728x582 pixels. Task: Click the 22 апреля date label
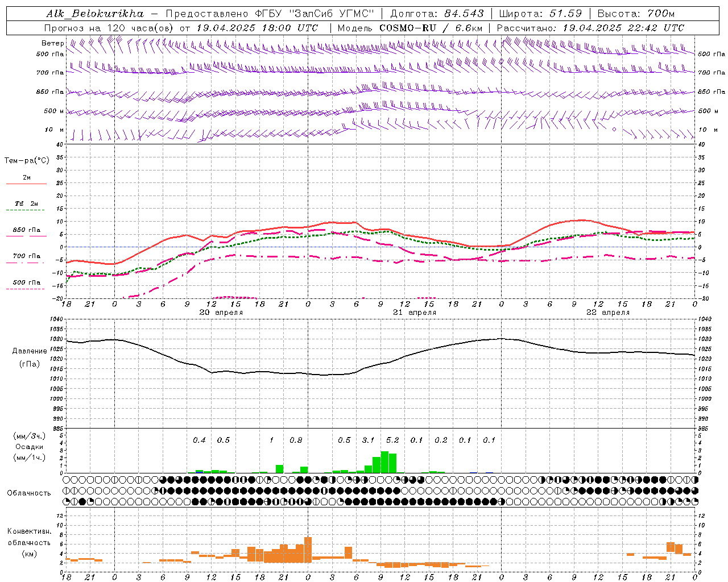click(x=608, y=313)
